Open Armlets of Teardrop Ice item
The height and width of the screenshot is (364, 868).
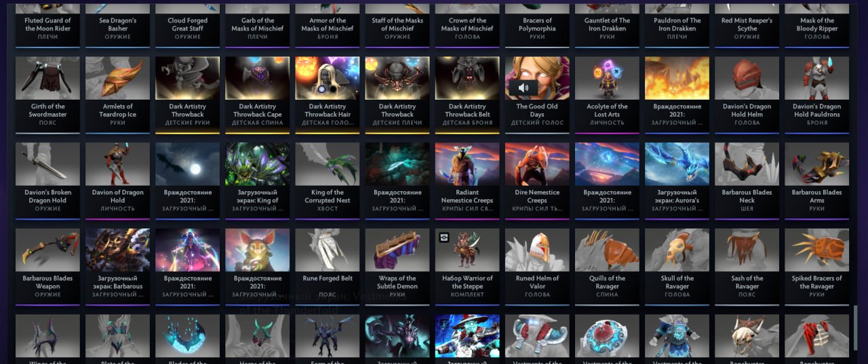(x=118, y=94)
